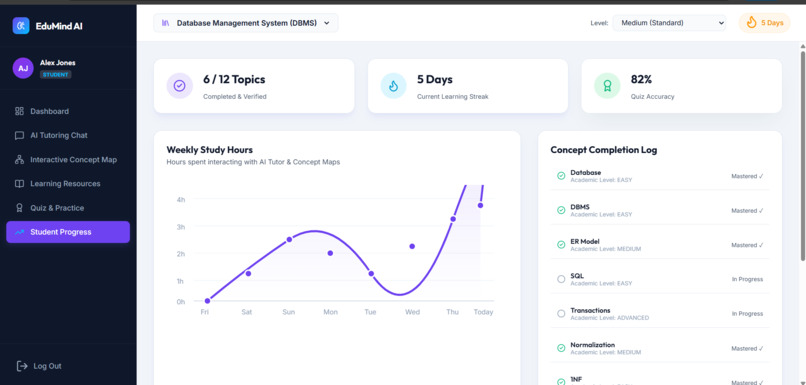This screenshot has width=806, height=385.
Task: Click In Progress status on SQL row
Action: 747,280
